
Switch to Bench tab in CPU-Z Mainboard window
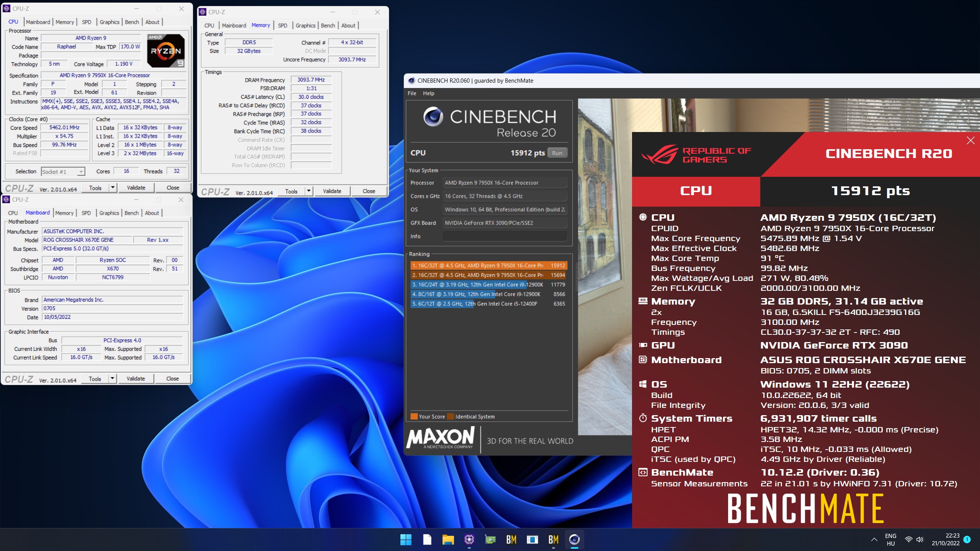coord(131,213)
